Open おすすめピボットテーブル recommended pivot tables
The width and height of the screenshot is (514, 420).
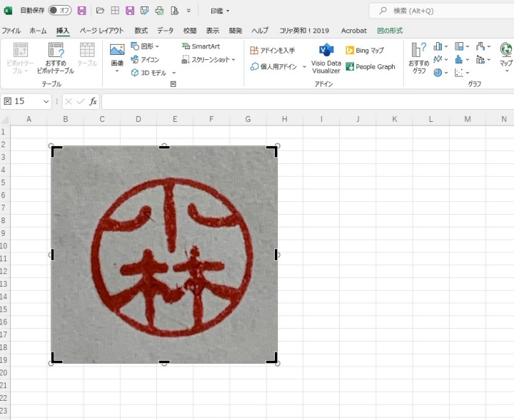pyautogui.click(x=56, y=58)
